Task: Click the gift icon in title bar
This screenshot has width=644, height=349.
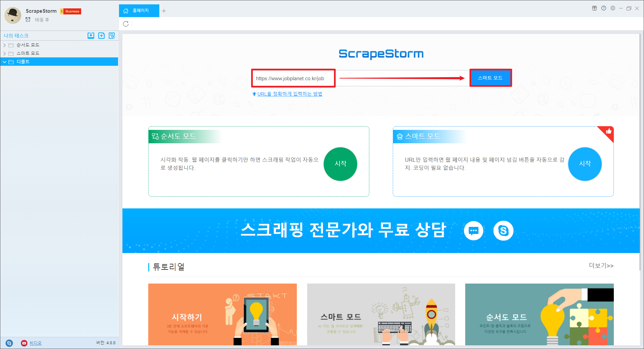Action: click(x=594, y=8)
